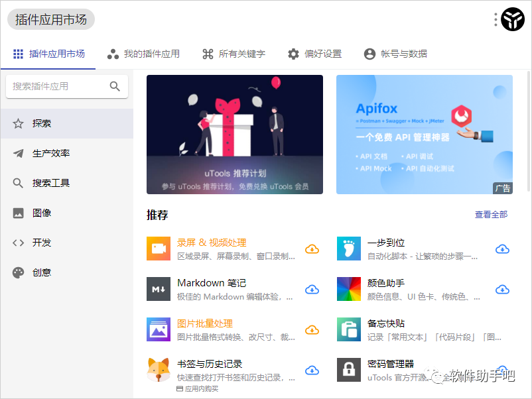Open the 密码管理器 plugin title
Viewport: 532px width, 399px height.
click(x=391, y=364)
